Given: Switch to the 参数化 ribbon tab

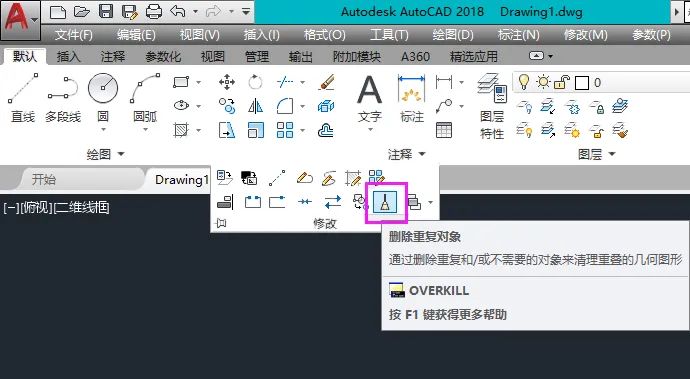Looking at the screenshot, I should (163, 57).
